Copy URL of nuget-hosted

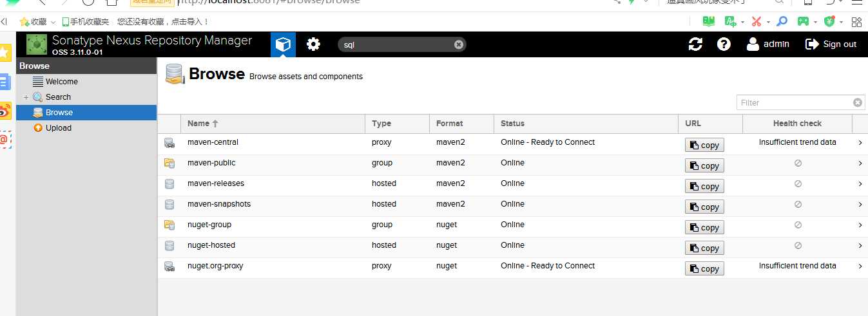point(704,248)
